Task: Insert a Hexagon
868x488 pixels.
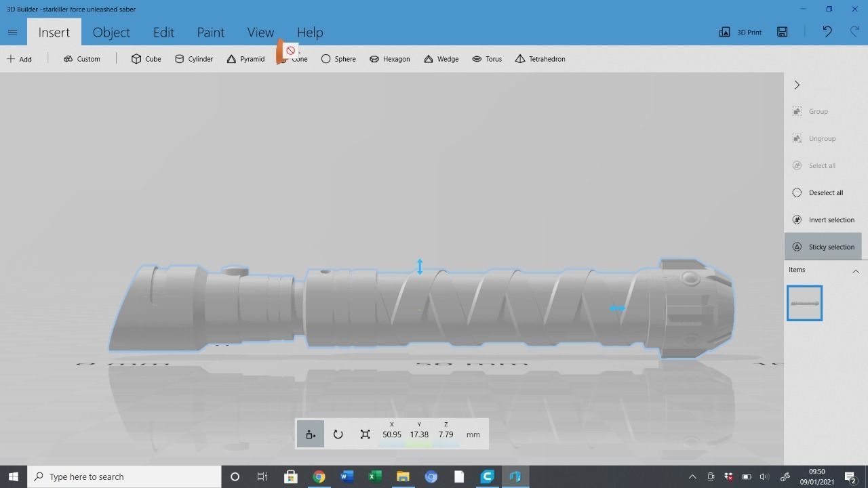Action: click(389, 59)
